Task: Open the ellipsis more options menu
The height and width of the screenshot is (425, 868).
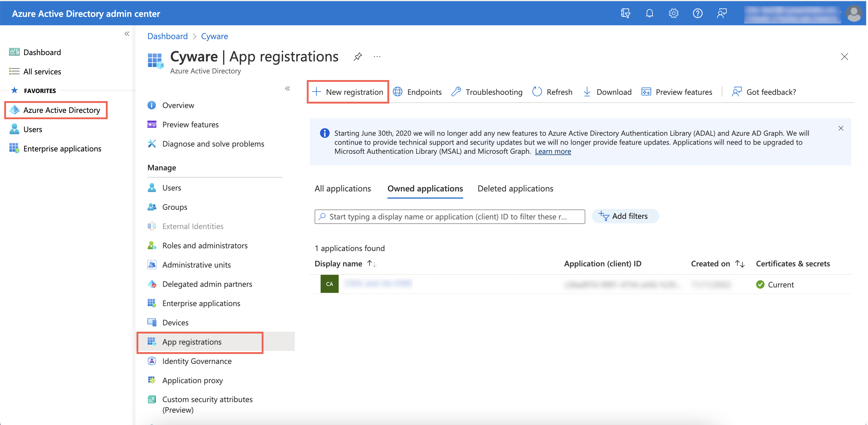Action: click(377, 56)
